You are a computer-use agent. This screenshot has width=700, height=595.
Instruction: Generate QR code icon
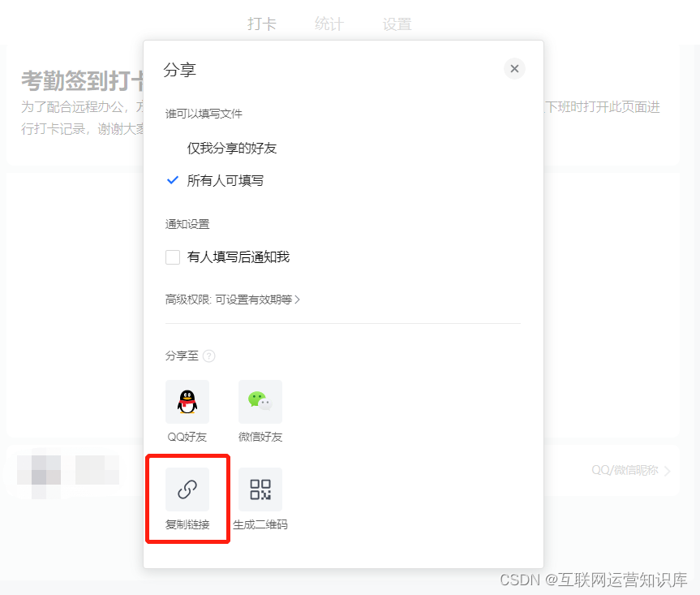[x=260, y=489]
